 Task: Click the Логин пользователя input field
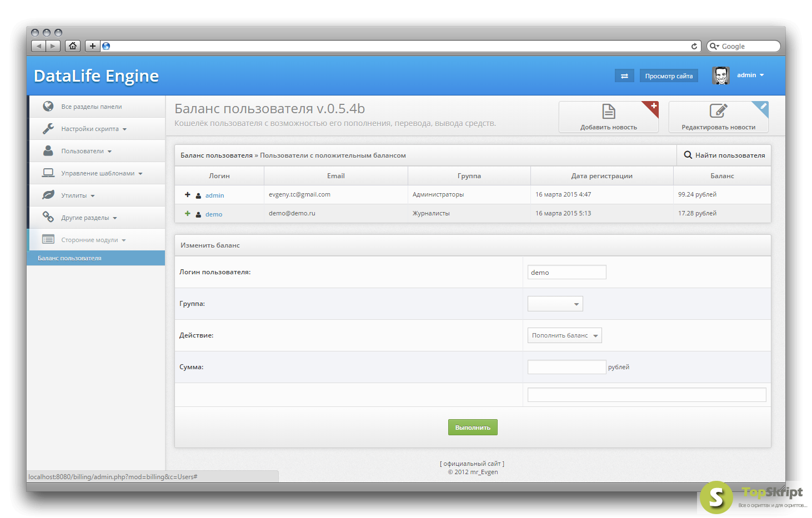point(567,272)
